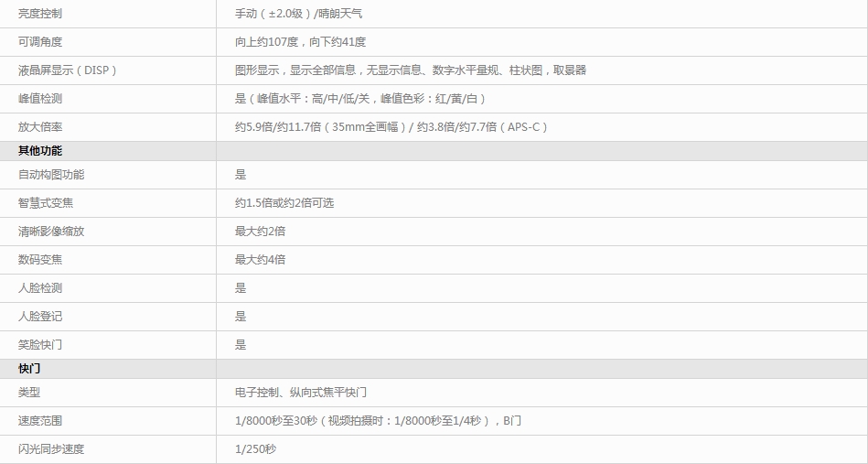Select the 清晰影像缩放 label
868x464 pixels.
pos(51,232)
